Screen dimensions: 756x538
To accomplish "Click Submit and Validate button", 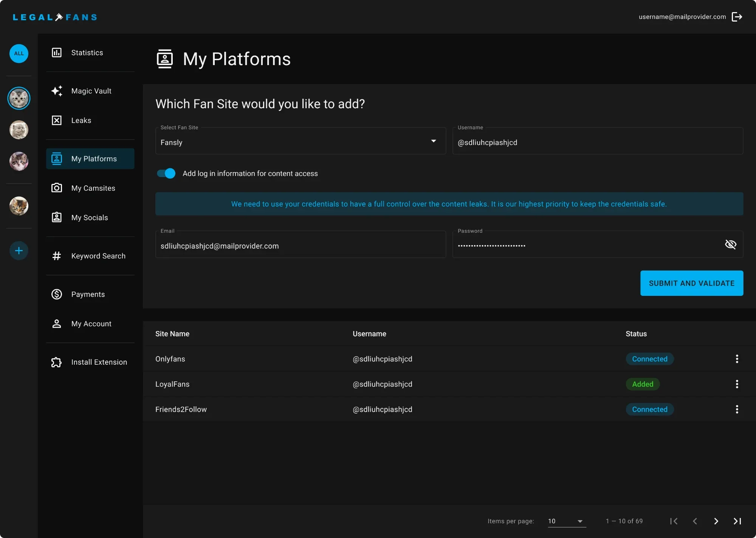I will (x=692, y=283).
